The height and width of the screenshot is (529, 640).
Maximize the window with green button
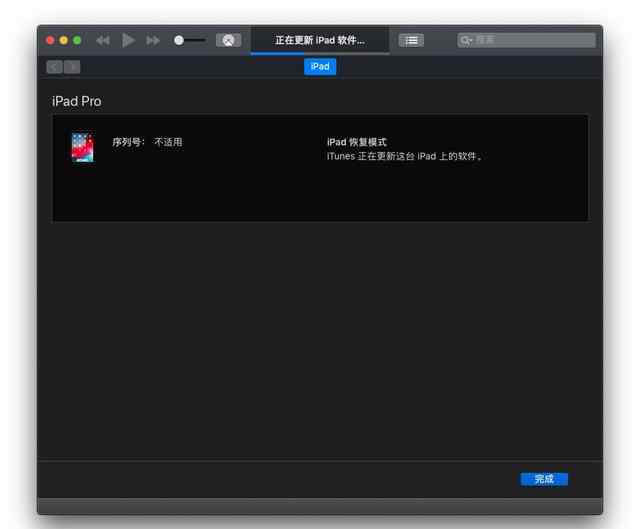(x=77, y=40)
